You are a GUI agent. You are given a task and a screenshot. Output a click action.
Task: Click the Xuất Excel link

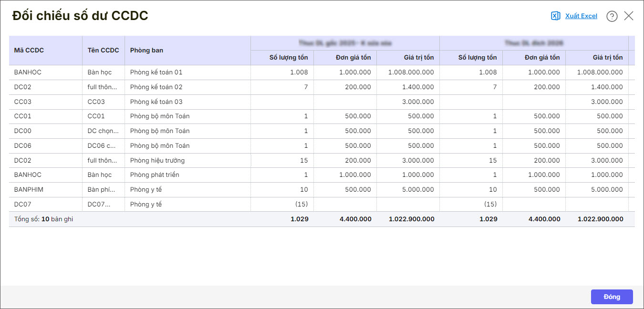point(581,16)
